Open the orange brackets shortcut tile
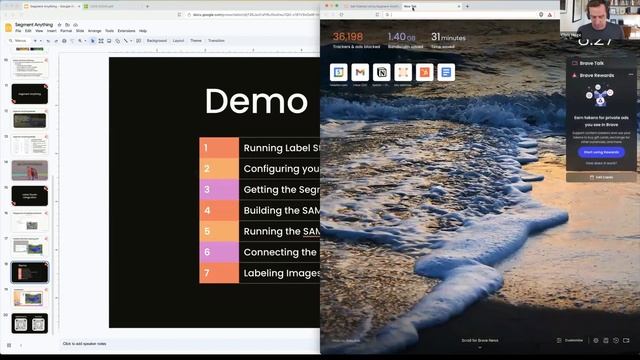 point(403,72)
